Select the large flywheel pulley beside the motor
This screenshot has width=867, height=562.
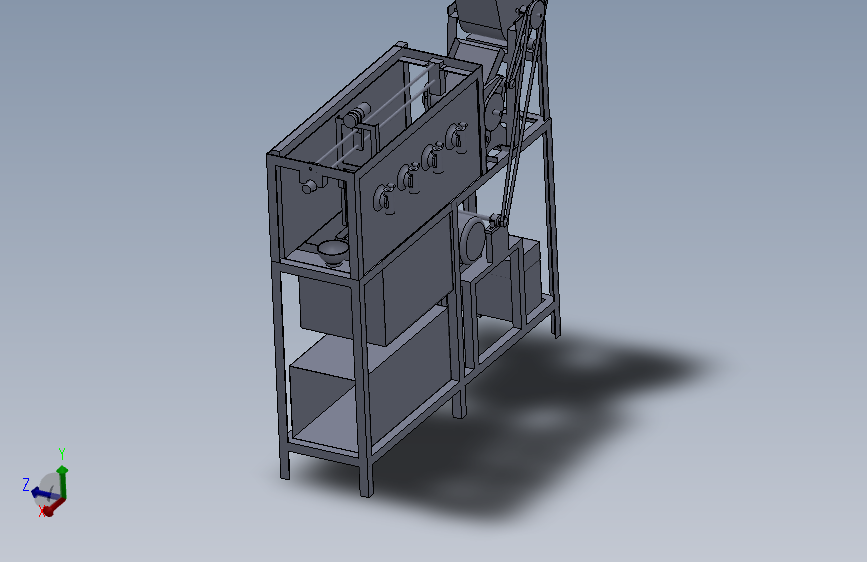tap(473, 241)
